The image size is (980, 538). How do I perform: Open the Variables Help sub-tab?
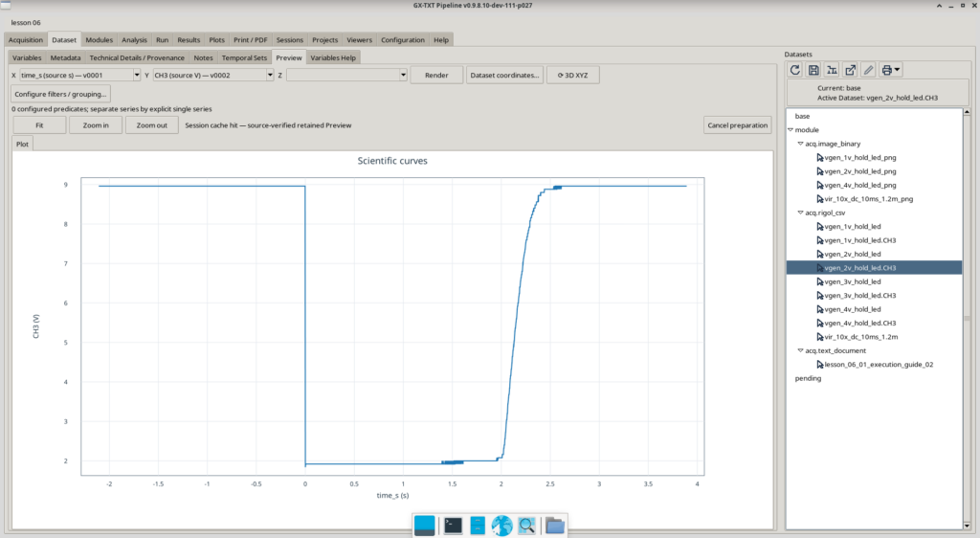pyautogui.click(x=333, y=57)
